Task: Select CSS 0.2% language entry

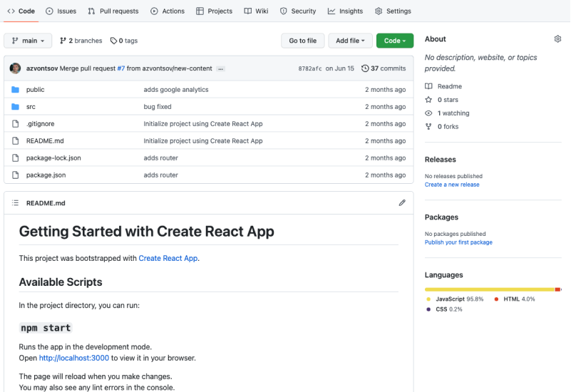Action: coord(444,309)
